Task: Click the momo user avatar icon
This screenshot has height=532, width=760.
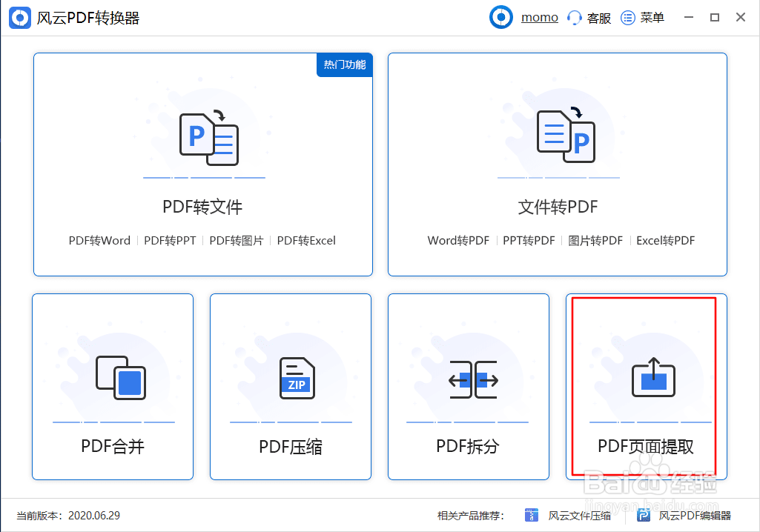Action: click(501, 18)
